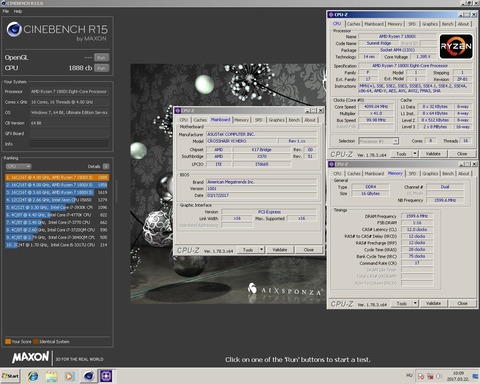The height and width of the screenshot is (384, 480).
Task: Open the Ranking CPU dropdown
Action: (x=18, y=166)
